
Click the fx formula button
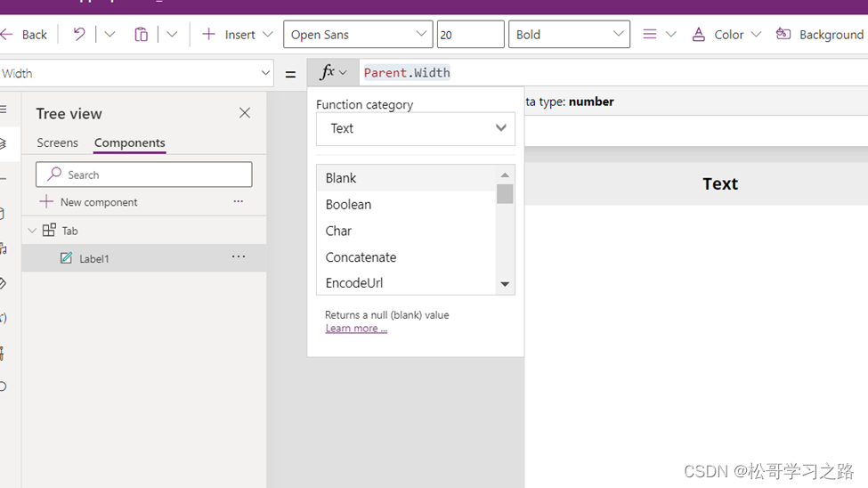[333, 72]
